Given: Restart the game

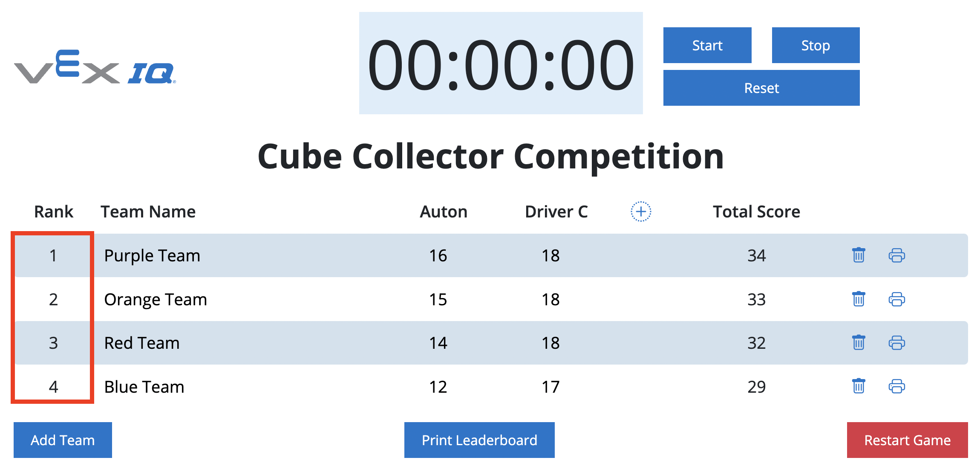Looking at the screenshot, I should pyautogui.click(x=907, y=440).
